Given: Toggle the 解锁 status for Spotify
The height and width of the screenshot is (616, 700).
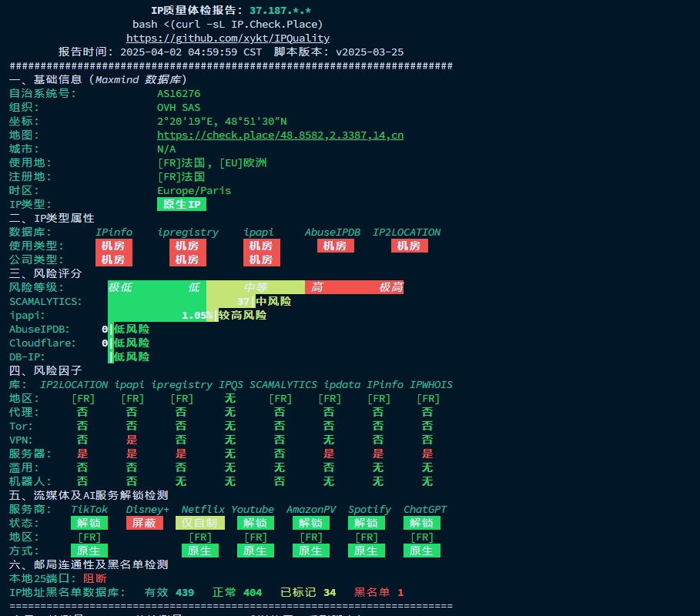Looking at the screenshot, I should [x=366, y=523].
